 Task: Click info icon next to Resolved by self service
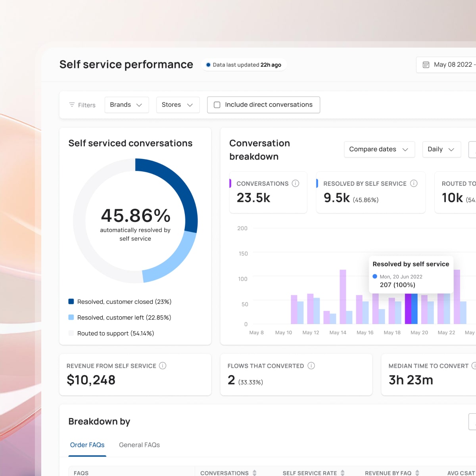click(x=414, y=183)
